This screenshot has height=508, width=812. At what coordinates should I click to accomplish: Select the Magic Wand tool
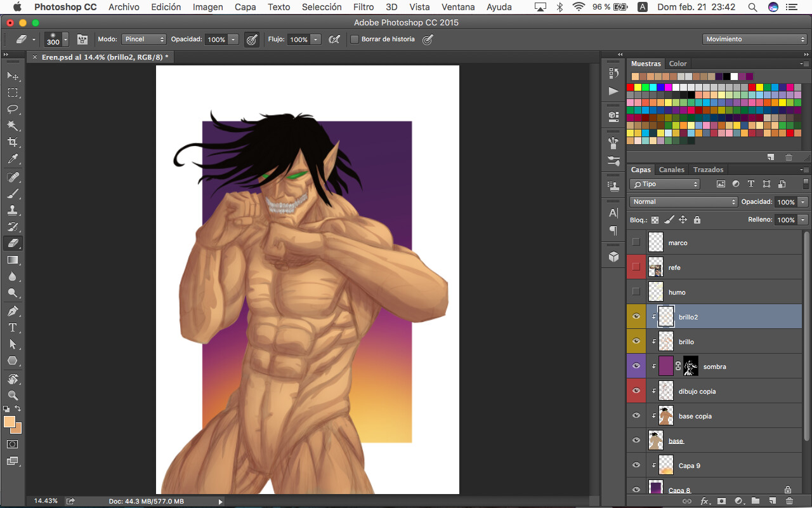13,126
